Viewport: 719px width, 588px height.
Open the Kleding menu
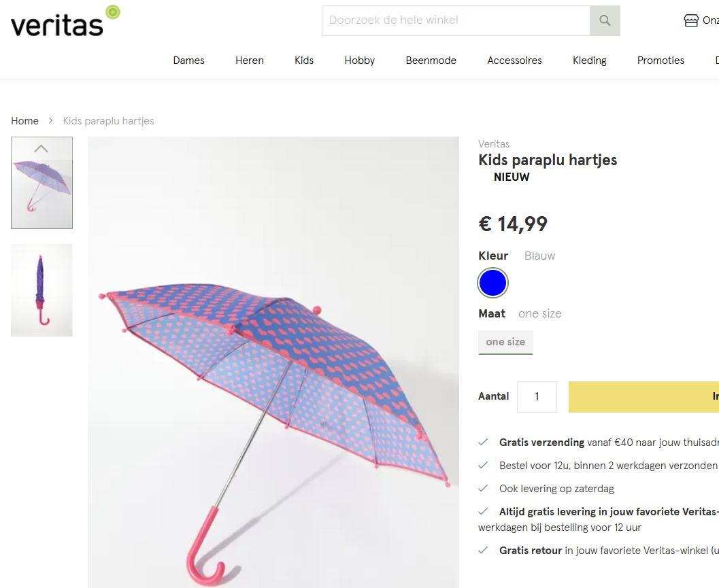coord(590,60)
